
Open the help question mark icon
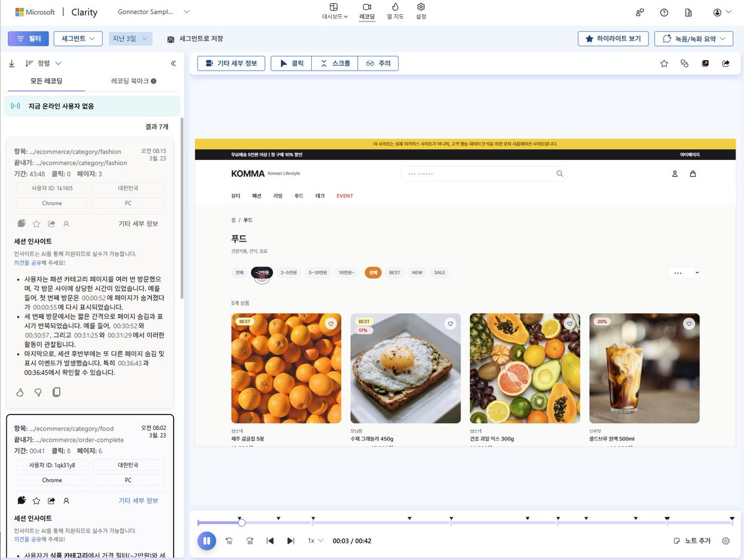coord(664,12)
